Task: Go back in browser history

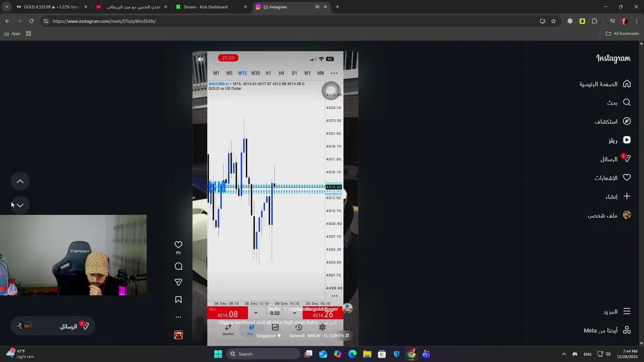Action: [x=7, y=21]
